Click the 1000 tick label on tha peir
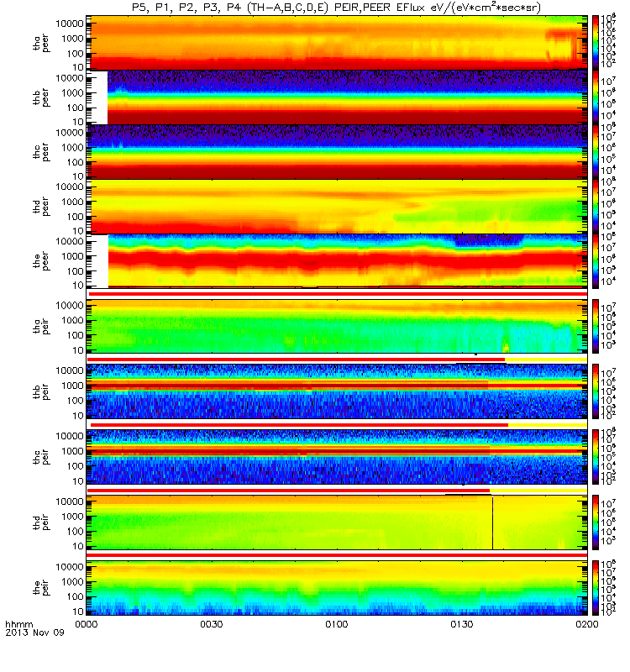This screenshot has width=630, height=672. point(72,320)
